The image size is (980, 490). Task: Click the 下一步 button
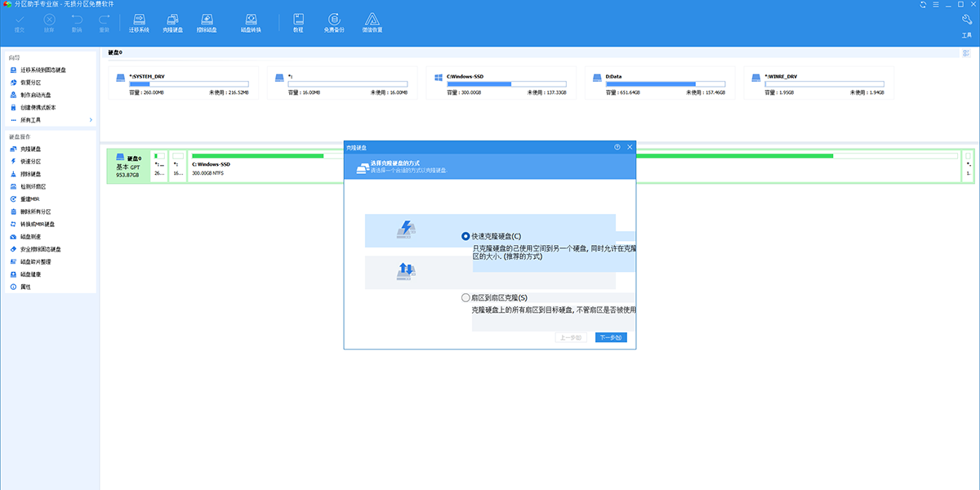click(611, 337)
